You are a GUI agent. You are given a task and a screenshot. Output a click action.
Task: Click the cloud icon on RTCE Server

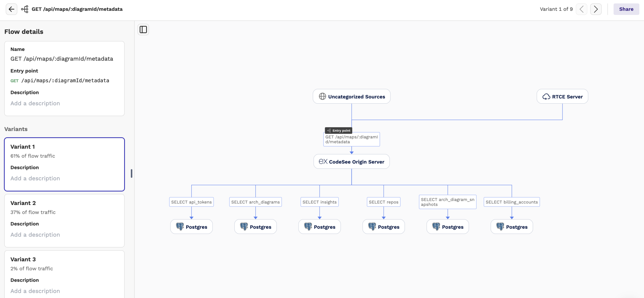coord(546,97)
